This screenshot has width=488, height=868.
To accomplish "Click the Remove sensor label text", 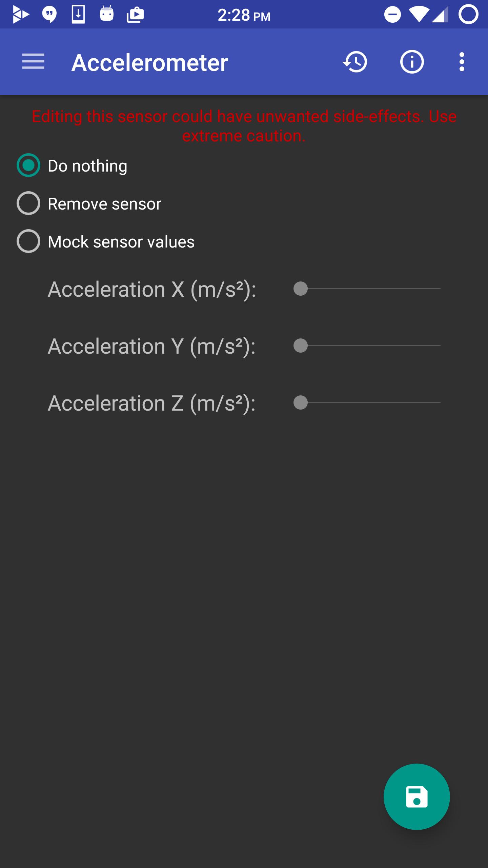I will point(104,204).
